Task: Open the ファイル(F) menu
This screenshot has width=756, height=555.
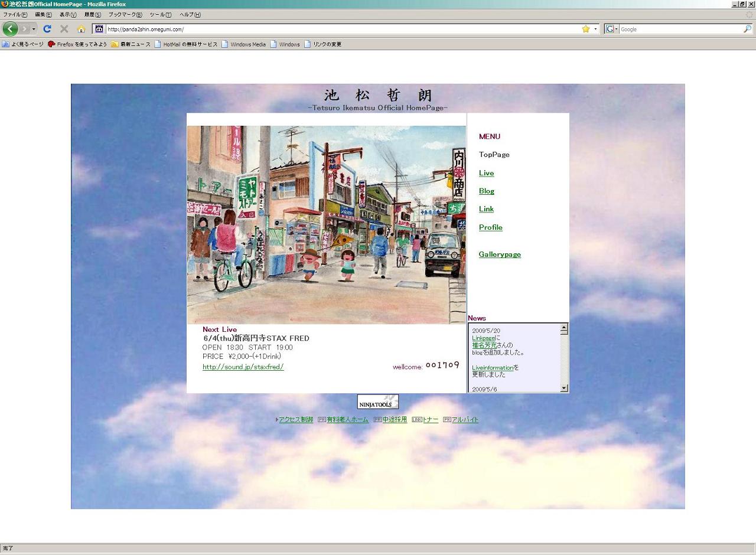Action: click(x=15, y=15)
